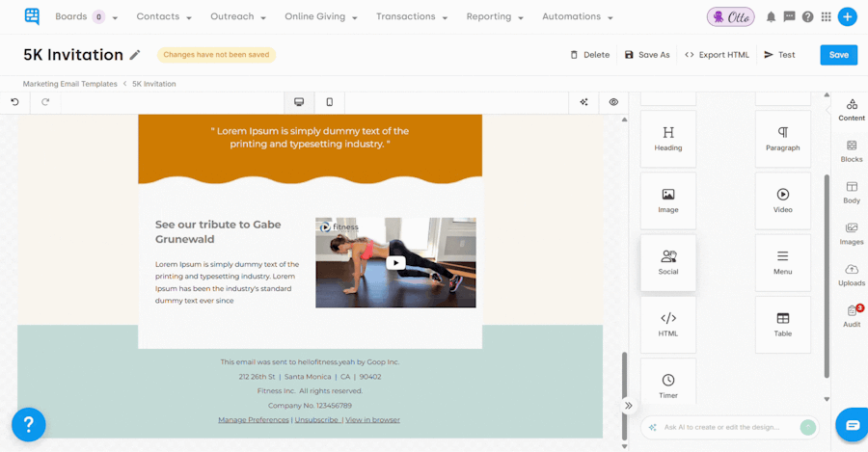Select the orange Lorem Ipsum quote text
Screen dimensions: 868x452
[310, 137]
